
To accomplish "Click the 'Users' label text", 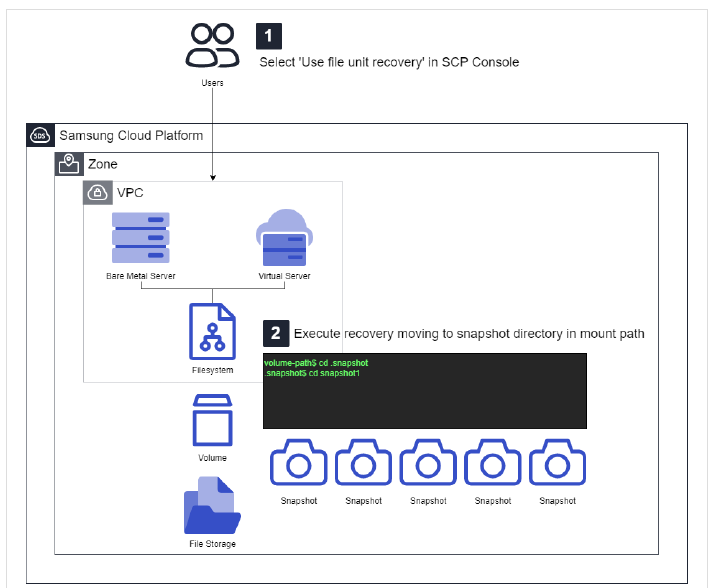I will click(213, 83).
